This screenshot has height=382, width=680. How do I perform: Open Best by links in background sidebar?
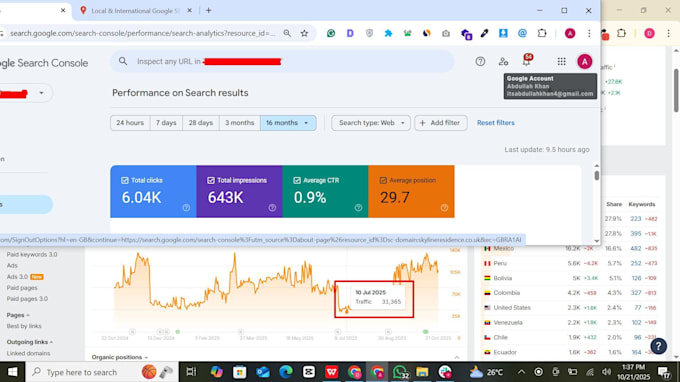coord(24,326)
